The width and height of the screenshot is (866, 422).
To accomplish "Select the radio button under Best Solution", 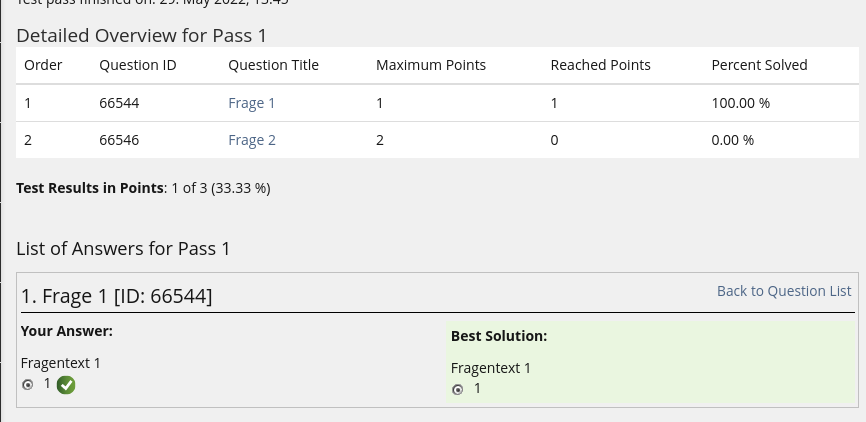I will (457, 389).
